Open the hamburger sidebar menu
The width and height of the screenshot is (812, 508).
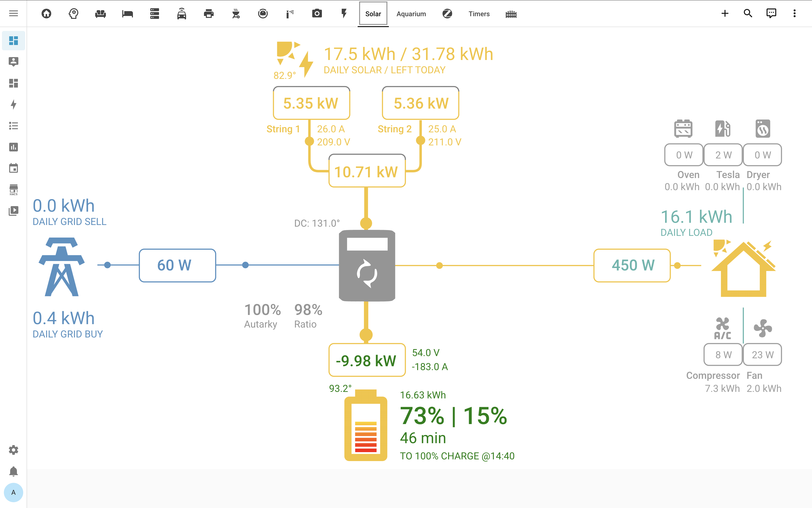click(14, 14)
